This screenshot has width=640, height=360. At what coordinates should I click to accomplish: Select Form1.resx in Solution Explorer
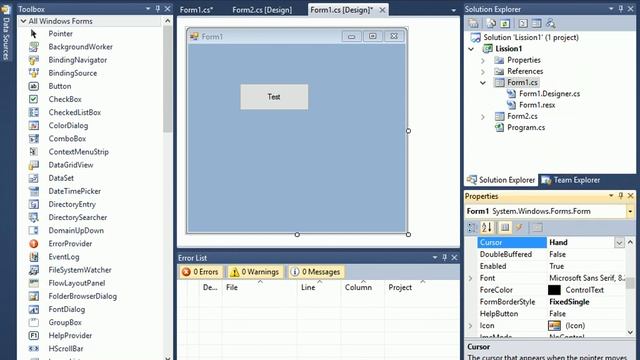(x=537, y=105)
